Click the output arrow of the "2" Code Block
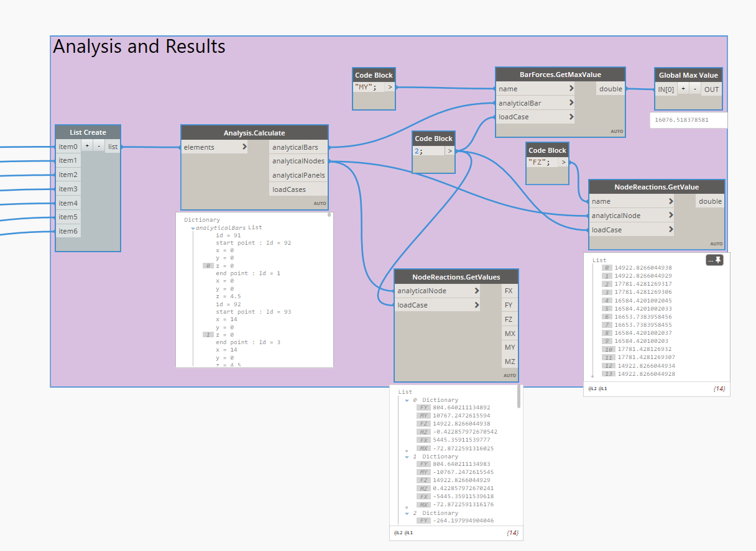This screenshot has height=551, width=756. click(449, 151)
